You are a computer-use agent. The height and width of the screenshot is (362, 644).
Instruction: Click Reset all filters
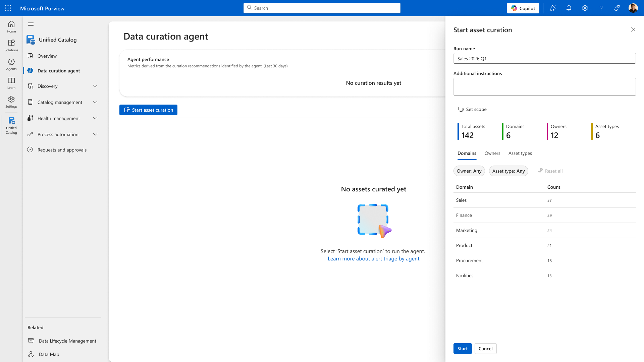pos(550,171)
